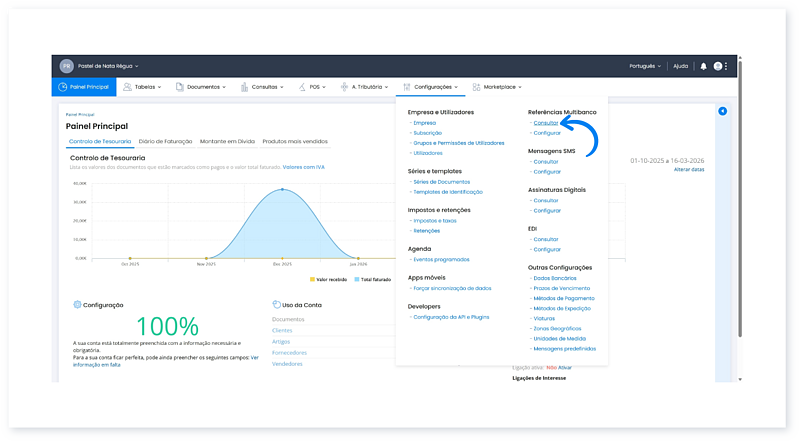This screenshot has height=442, width=800.
Task: Toggle the Valor recebido legend series
Action: 329,279
